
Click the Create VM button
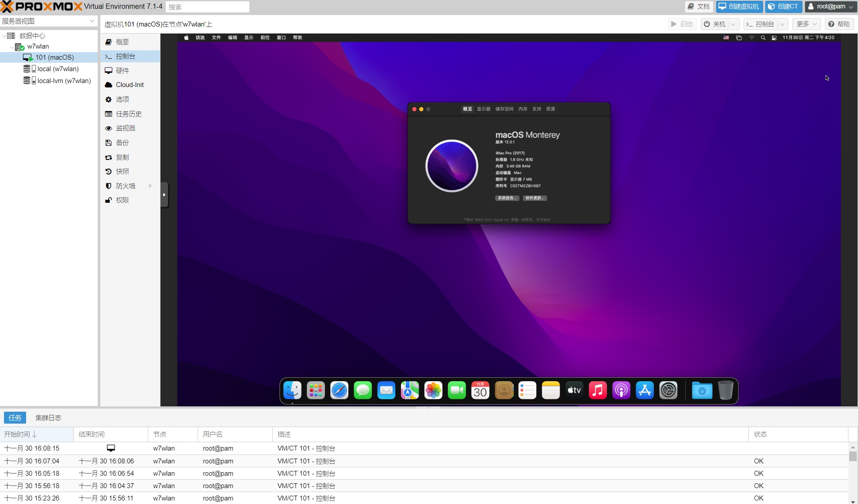739,6
